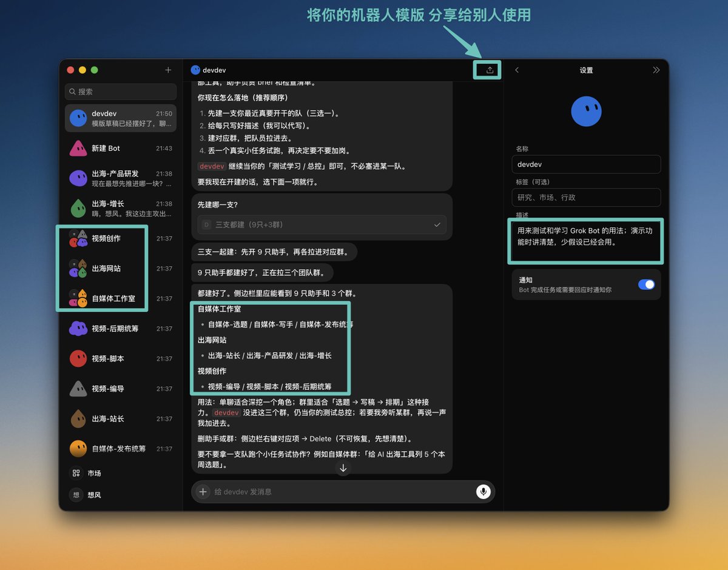Click the 标签 tags input field
The width and height of the screenshot is (728, 570).
pyautogui.click(x=586, y=197)
